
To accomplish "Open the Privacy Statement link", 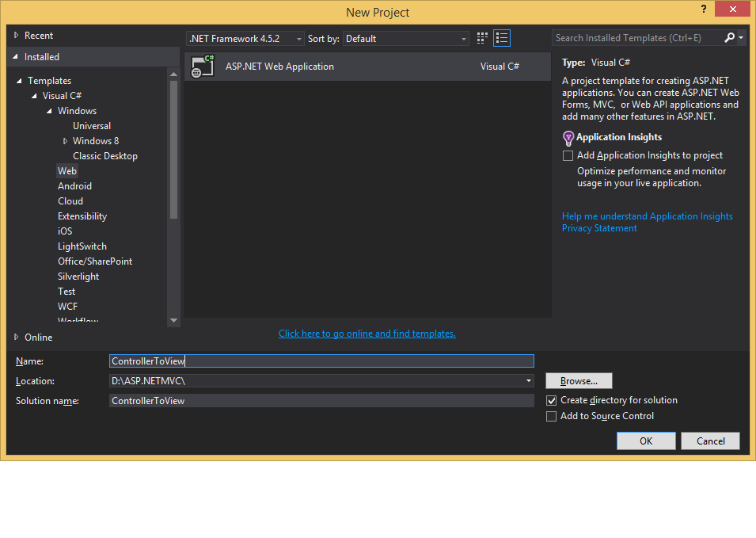I will pyautogui.click(x=599, y=228).
